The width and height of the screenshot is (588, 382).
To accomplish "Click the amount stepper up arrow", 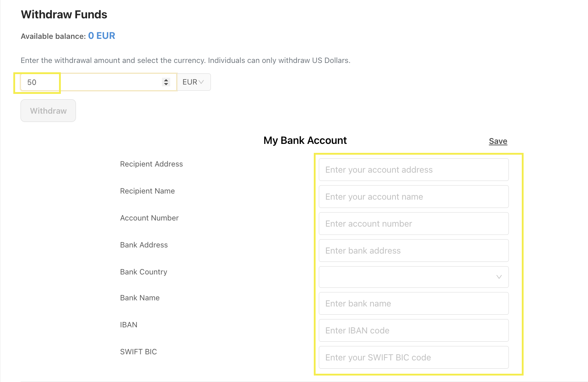I will [x=166, y=80].
